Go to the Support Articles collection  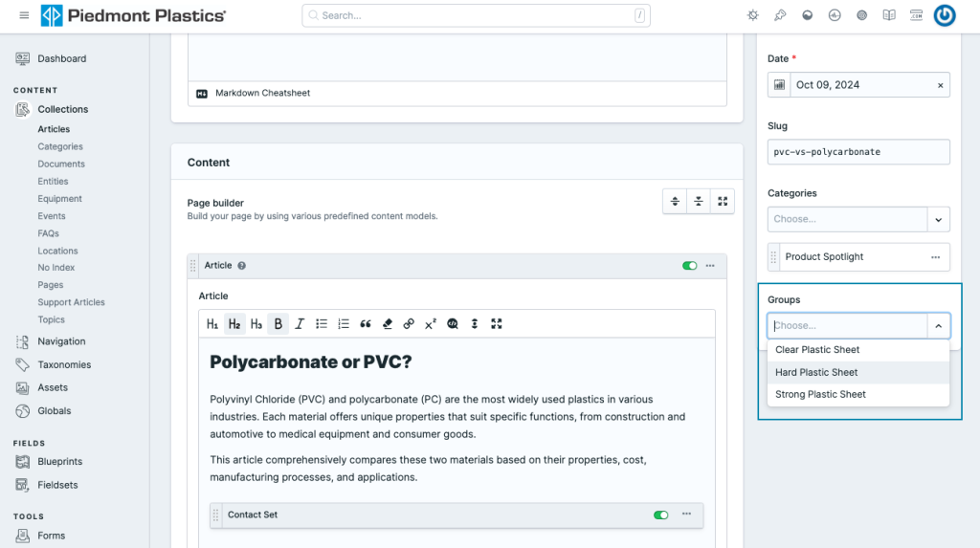pyautogui.click(x=71, y=302)
